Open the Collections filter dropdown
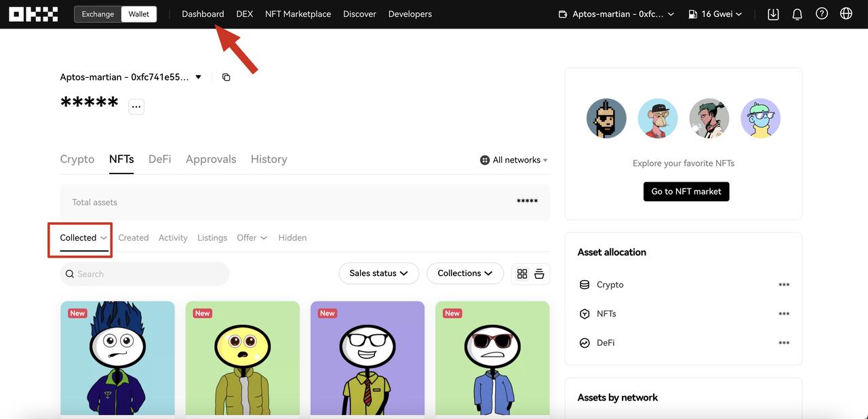Screen dimensions: 868x419 (x=465, y=273)
